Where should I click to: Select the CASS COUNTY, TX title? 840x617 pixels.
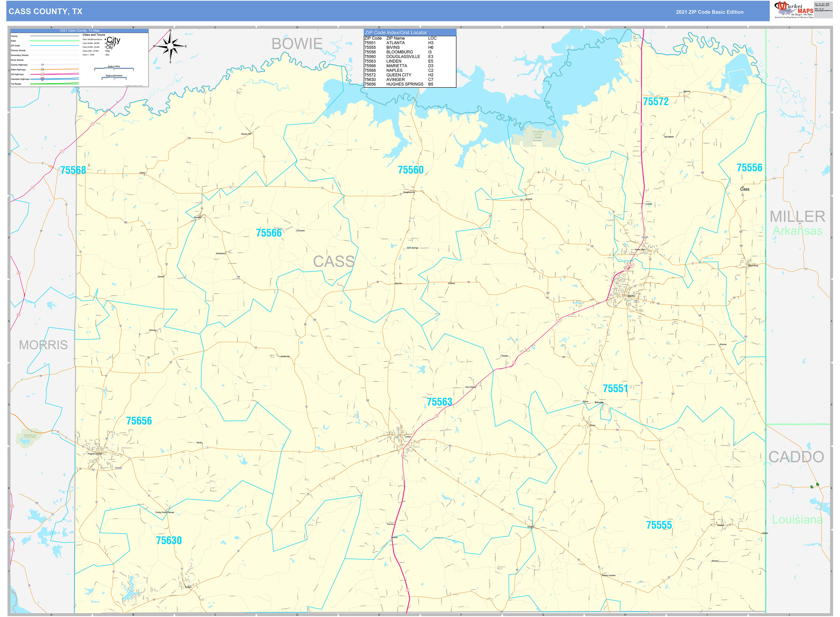click(x=46, y=12)
